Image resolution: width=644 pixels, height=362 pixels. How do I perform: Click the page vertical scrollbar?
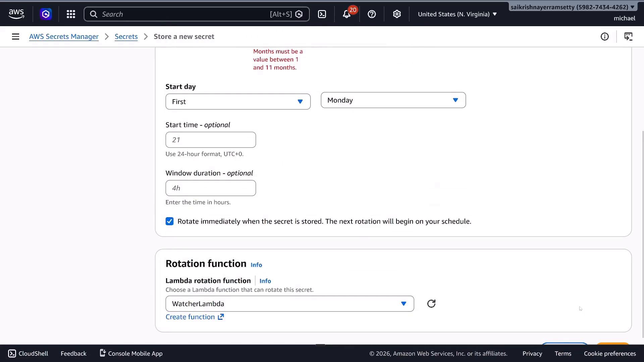643,235
